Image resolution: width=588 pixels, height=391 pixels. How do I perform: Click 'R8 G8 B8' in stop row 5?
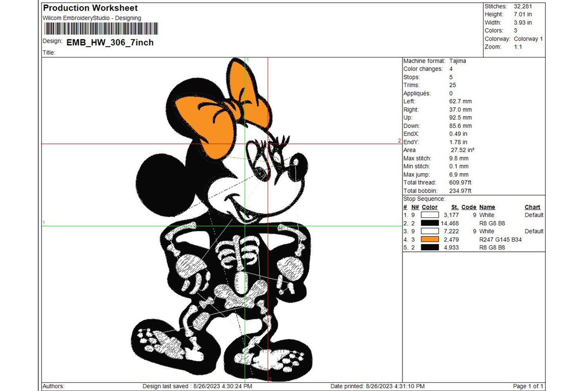(x=492, y=248)
